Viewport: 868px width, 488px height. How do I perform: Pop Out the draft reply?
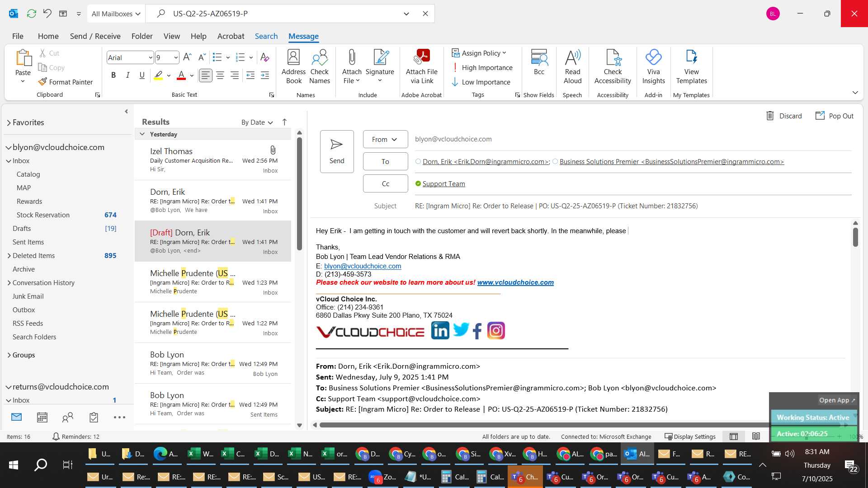point(835,116)
